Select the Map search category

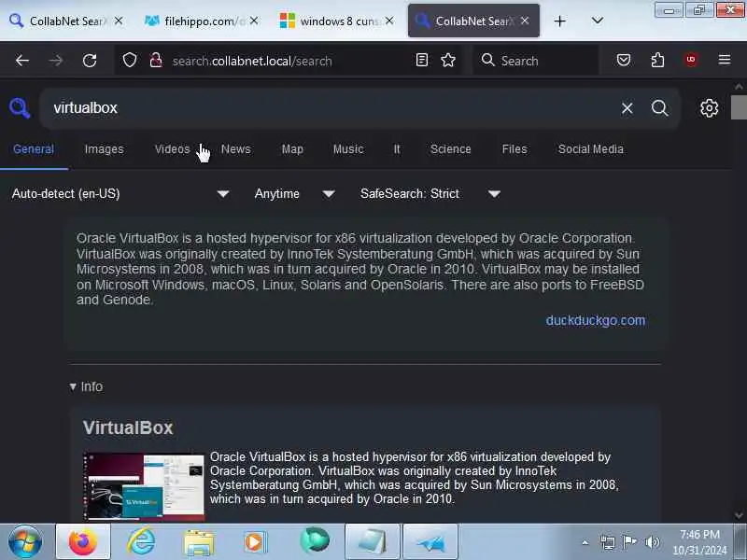point(292,149)
